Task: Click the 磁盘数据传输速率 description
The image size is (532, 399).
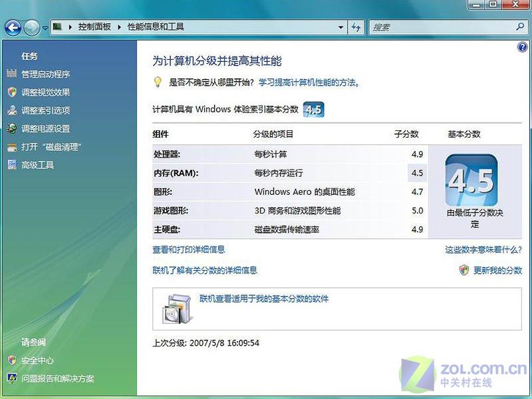Action: [287, 229]
